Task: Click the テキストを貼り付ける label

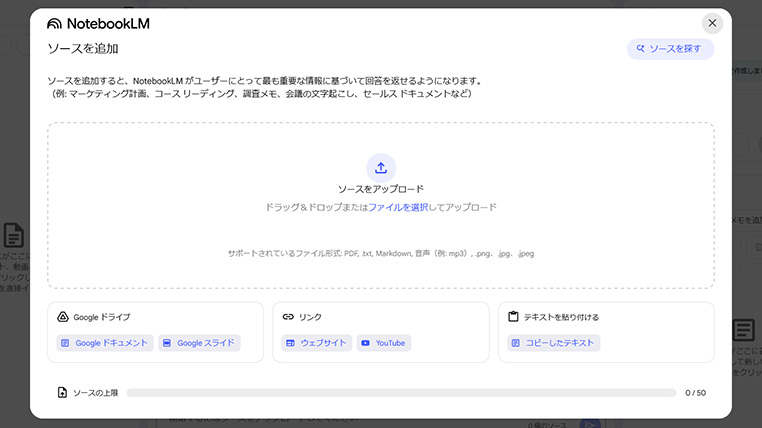Action: click(x=561, y=317)
